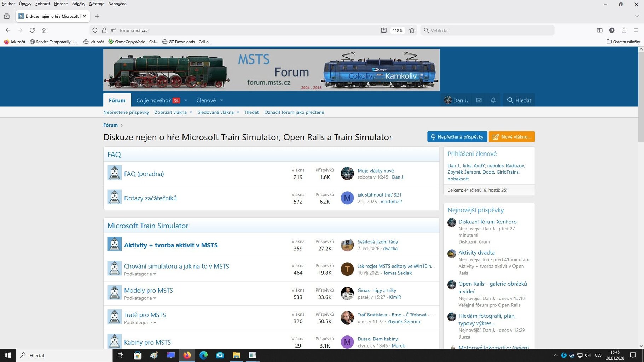Click the Tratě pro MSTS node icon
The height and width of the screenshot is (362, 644).
[114, 317]
